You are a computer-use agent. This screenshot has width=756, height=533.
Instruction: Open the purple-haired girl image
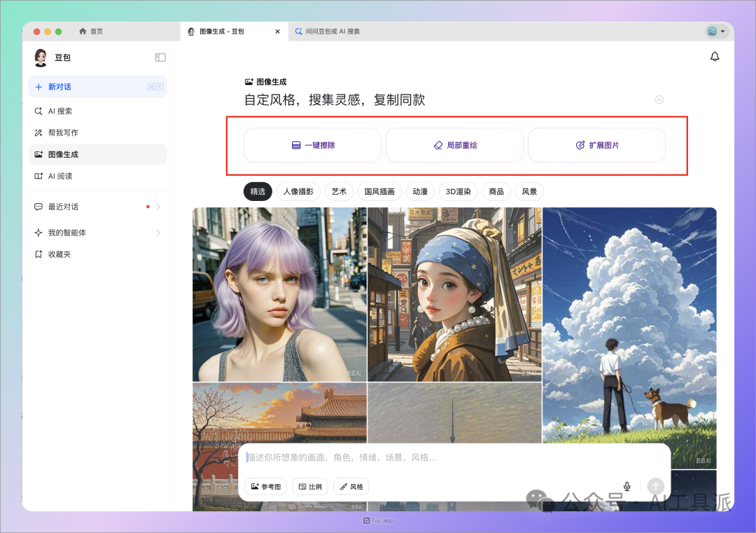[279, 294]
